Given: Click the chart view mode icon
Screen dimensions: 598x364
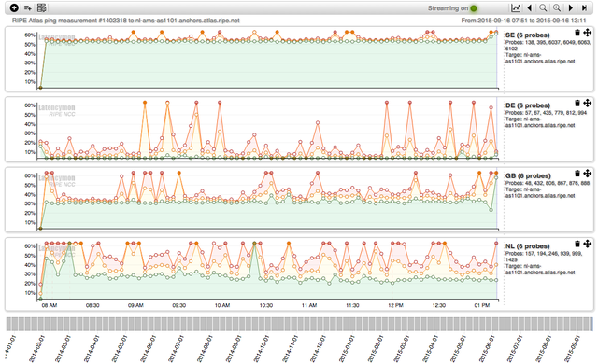Looking at the screenshot, I should [x=516, y=7].
